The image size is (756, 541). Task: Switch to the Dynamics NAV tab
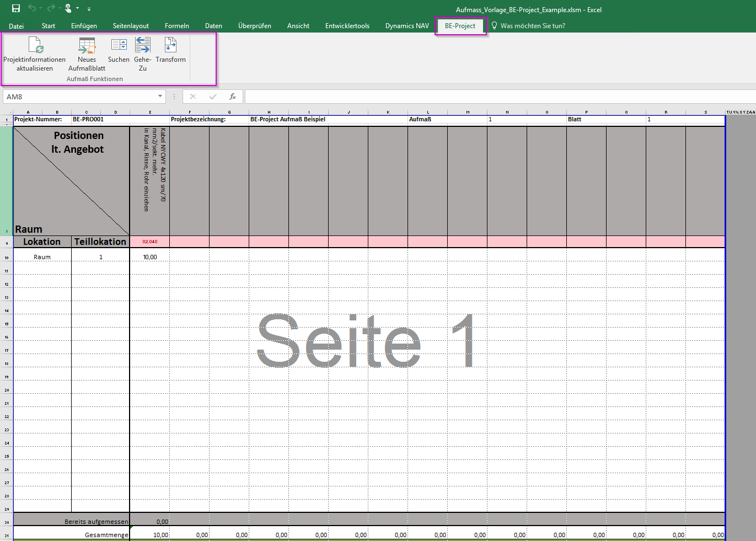click(x=407, y=26)
